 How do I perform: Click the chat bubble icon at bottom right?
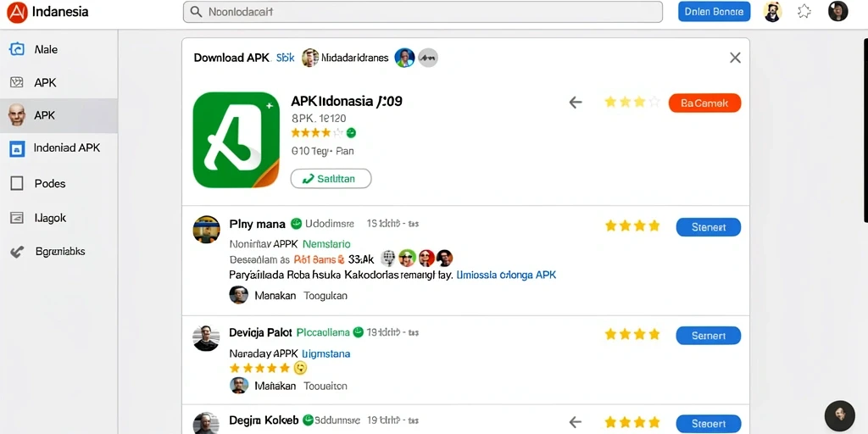click(x=840, y=415)
